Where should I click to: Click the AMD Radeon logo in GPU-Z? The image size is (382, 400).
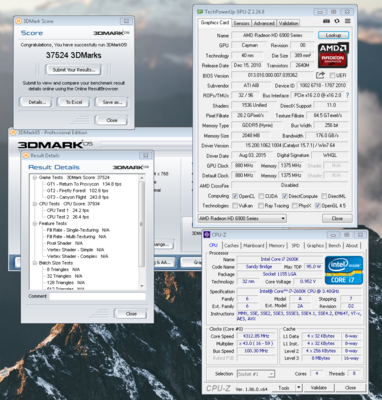click(x=333, y=55)
